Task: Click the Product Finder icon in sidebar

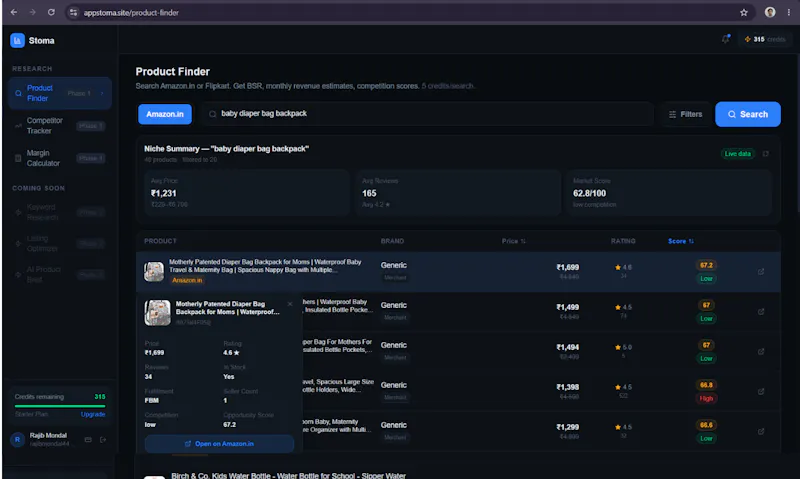Action: point(18,93)
